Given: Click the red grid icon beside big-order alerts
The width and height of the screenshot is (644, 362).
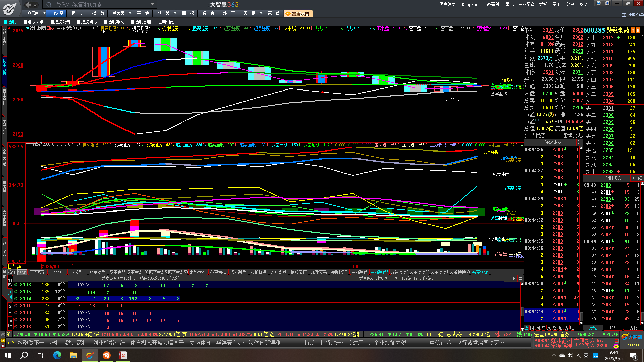Looking at the screenshot, I should click(x=616, y=340).
